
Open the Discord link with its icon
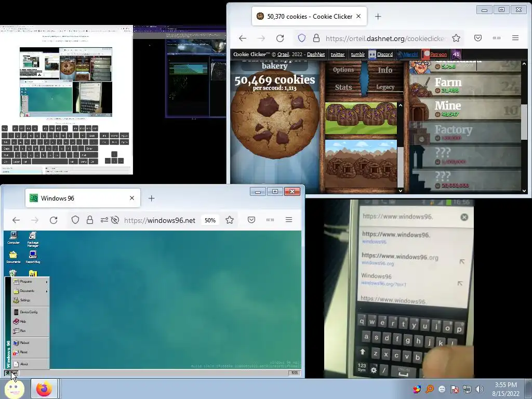(x=381, y=54)
